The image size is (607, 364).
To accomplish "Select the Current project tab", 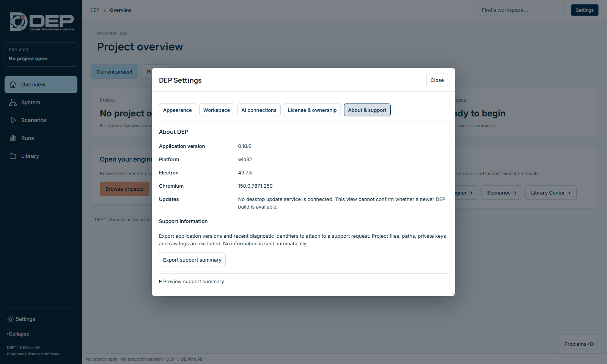I will (x=115, y=72).
